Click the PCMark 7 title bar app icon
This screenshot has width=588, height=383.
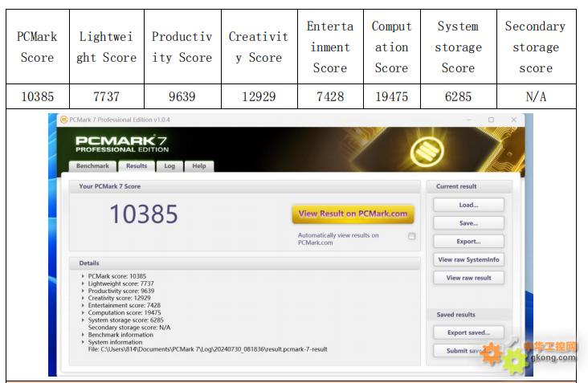point(64,120)
